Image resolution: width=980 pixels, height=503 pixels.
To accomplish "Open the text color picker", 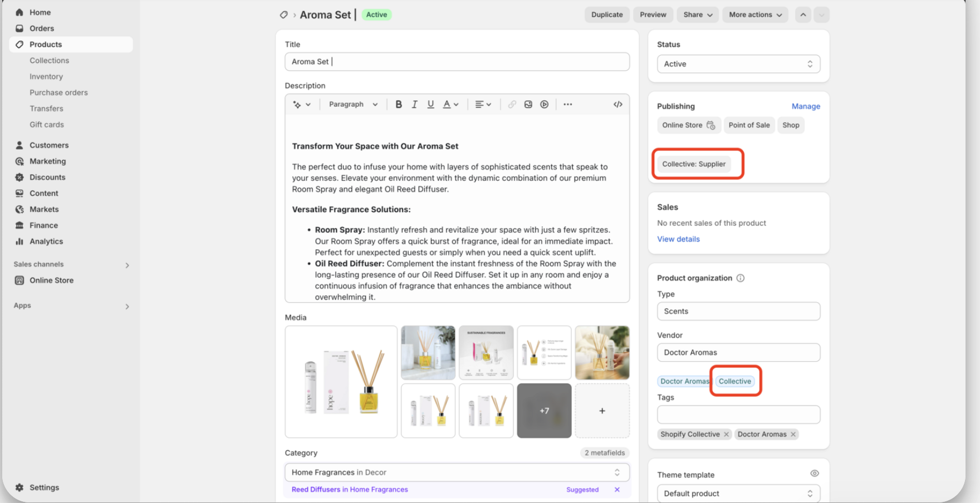I will tap(450, 105).
